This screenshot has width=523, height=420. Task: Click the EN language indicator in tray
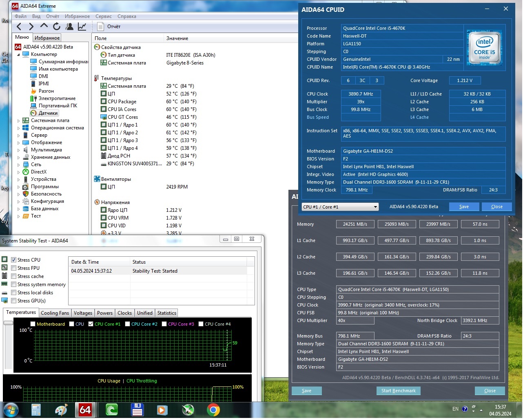click(x=455, y=409)
